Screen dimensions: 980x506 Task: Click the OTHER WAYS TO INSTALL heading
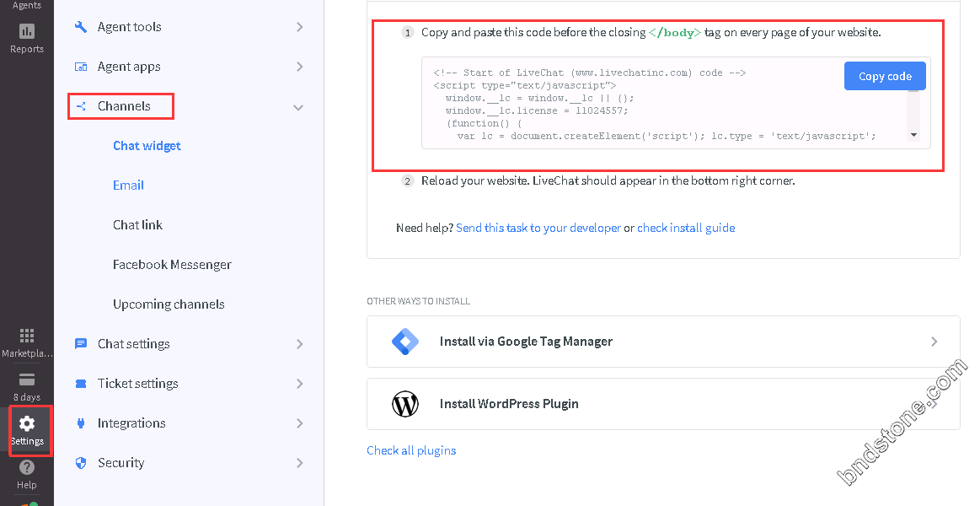coord(418,301)
